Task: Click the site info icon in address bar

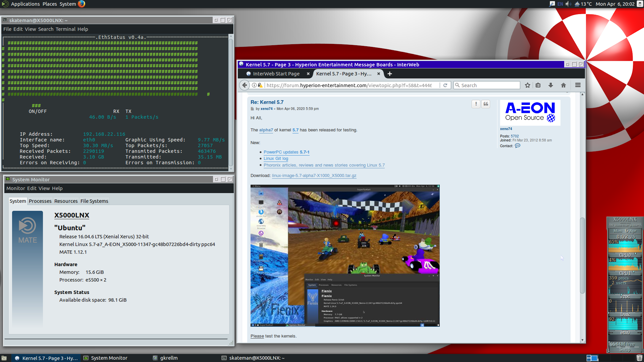Action: 254,85
